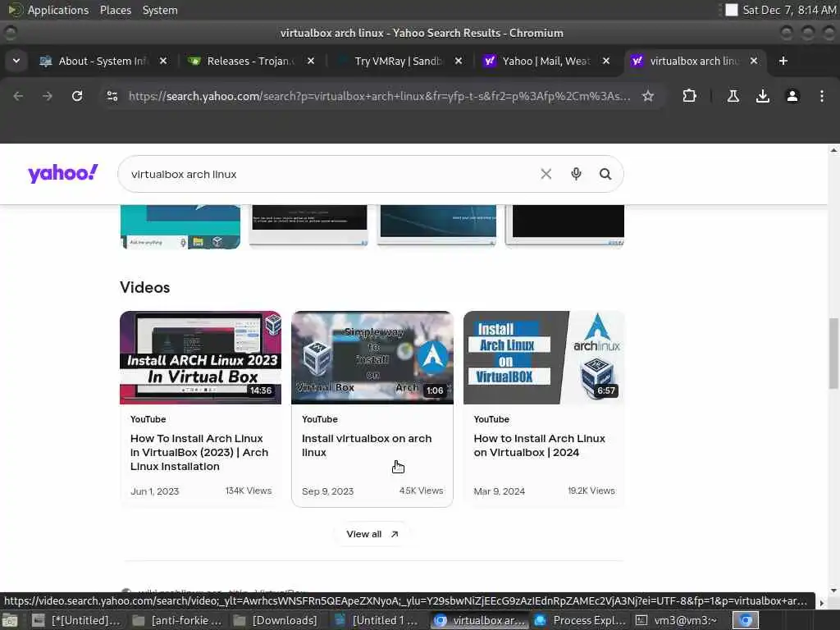
Task: Bookmark this page with the star icon
Action: coord(648,96)
